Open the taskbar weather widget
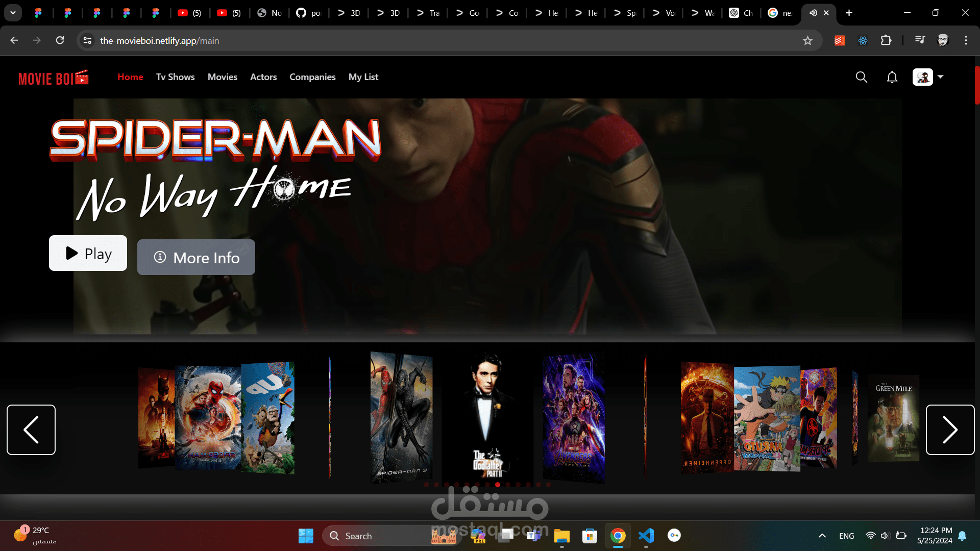Viewport: 980px width, 551px height. coord(36,536)
